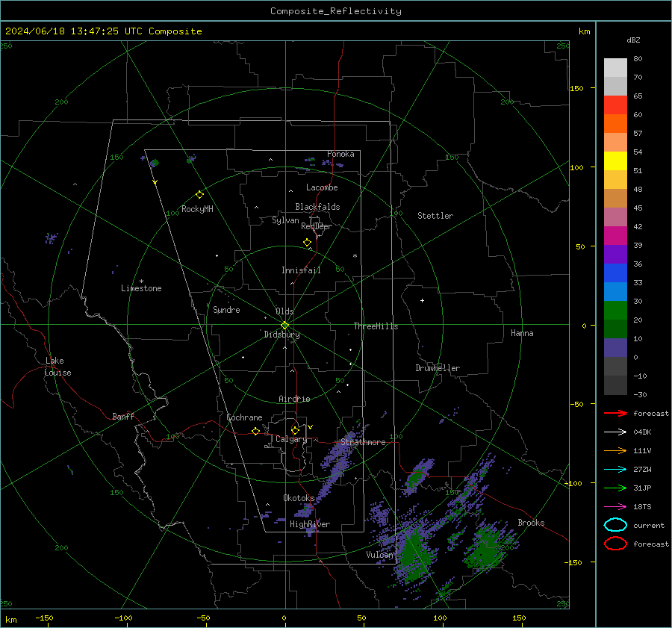Click the Sundre city label

point(226,310)
